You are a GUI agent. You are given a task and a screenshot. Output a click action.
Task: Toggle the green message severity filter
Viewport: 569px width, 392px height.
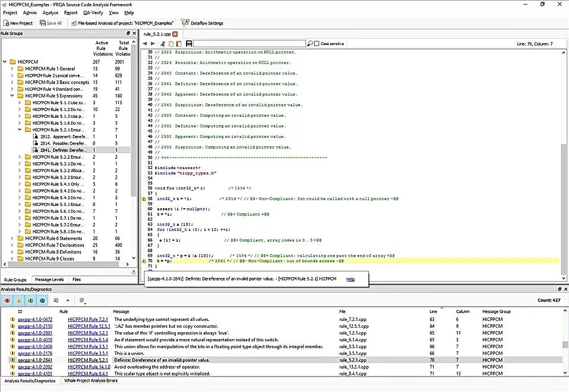(x=31, y=300)
